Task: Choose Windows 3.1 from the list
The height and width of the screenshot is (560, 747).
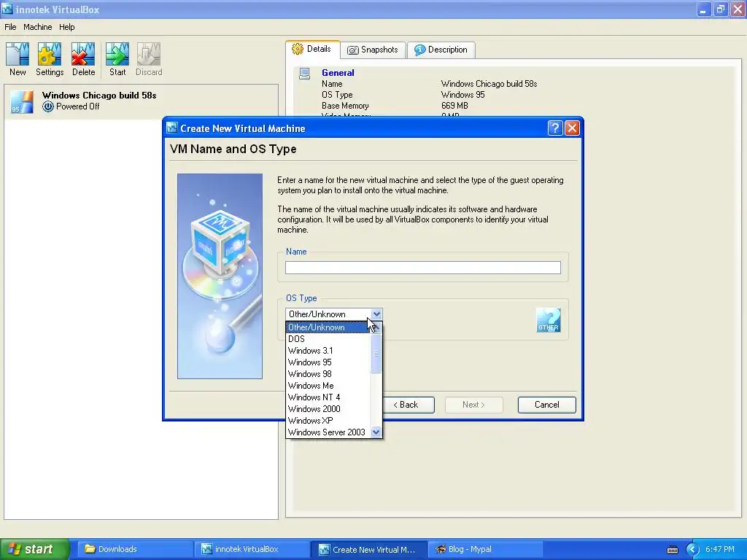Action: tap(328, 351)
